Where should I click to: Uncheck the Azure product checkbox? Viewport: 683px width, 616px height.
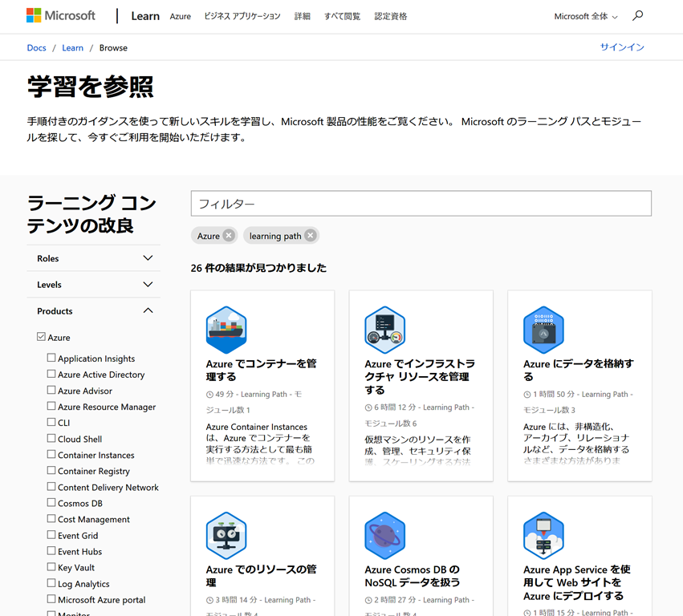pos(42,338)
